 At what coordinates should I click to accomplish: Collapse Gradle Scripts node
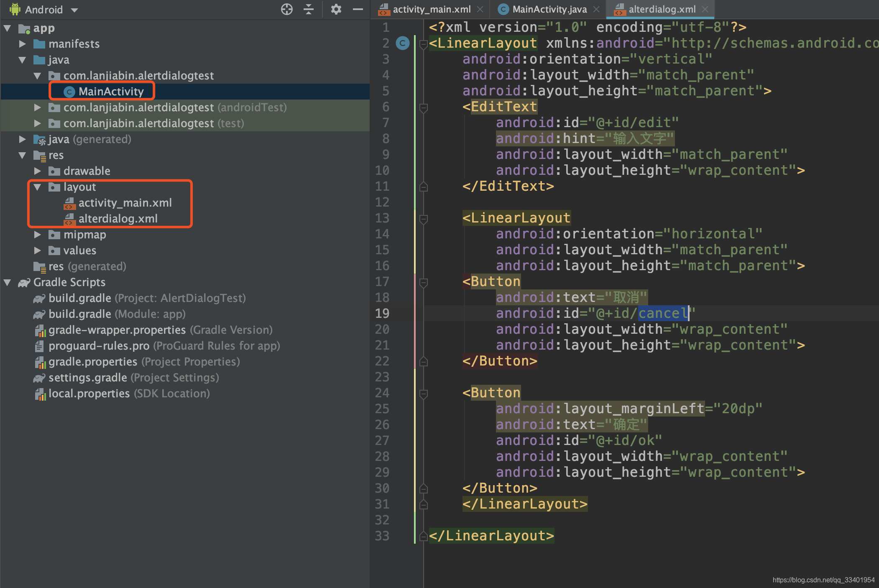click(8, 282)
